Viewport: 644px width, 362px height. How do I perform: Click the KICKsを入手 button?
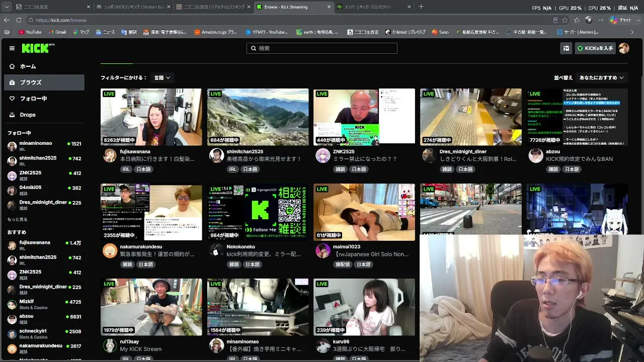pyautogui.click(x=596, y=48)
